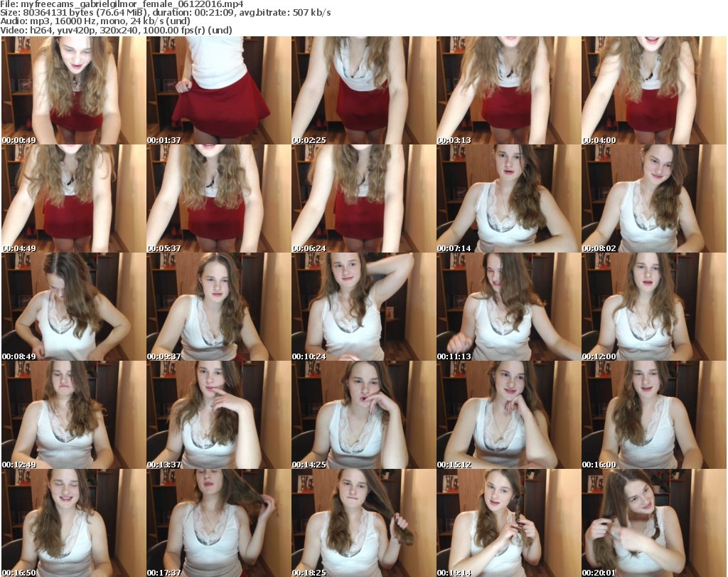Pick the frame at 00:08:49
The image size is (728, 577).
[74, 307]
